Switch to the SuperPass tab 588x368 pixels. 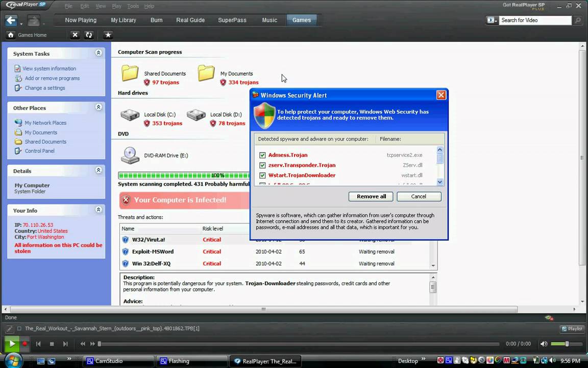(232, 20)
